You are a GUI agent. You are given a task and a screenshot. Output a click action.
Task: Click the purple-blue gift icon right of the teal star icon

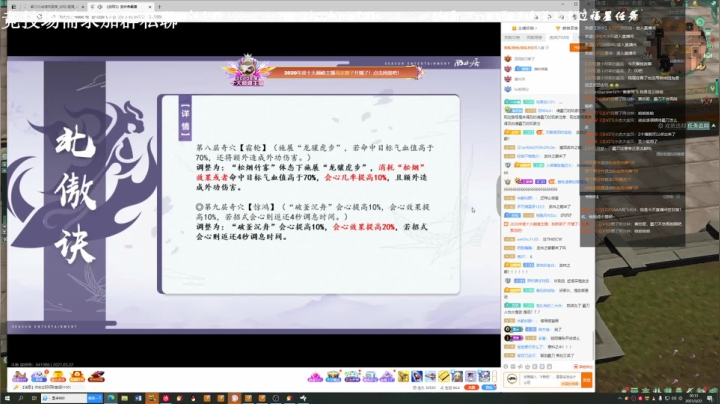tap(370, 377)
